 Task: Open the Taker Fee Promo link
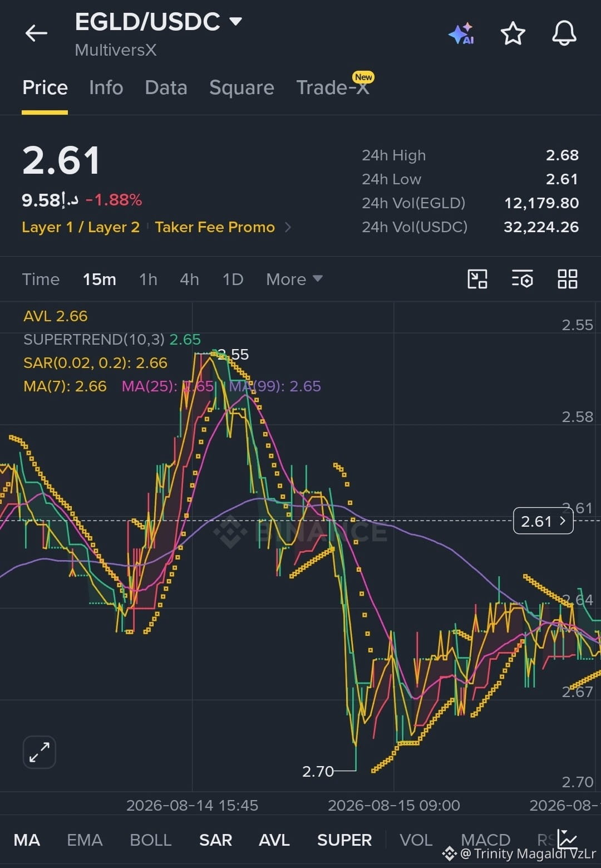[215, 227]
